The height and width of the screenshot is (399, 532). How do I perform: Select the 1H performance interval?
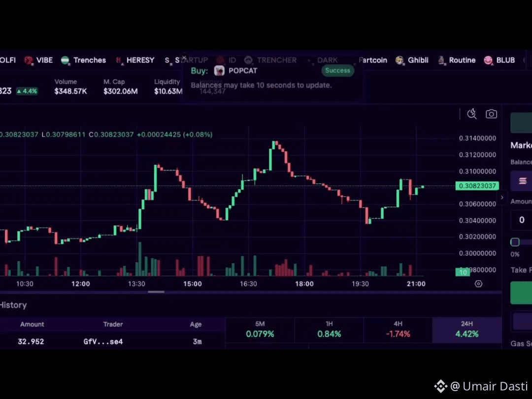(x=329, y=330)
